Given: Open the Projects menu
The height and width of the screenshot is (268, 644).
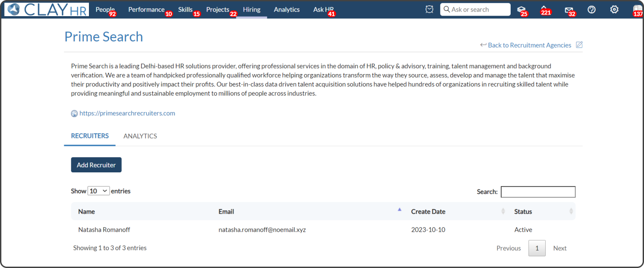Looking at the screenshot, I should point(218,9).
